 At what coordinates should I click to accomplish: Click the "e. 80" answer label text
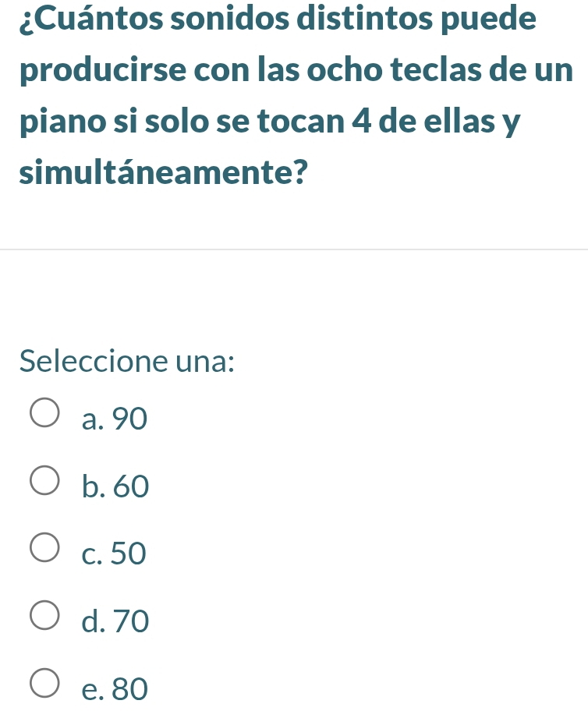tap(115, 688)
